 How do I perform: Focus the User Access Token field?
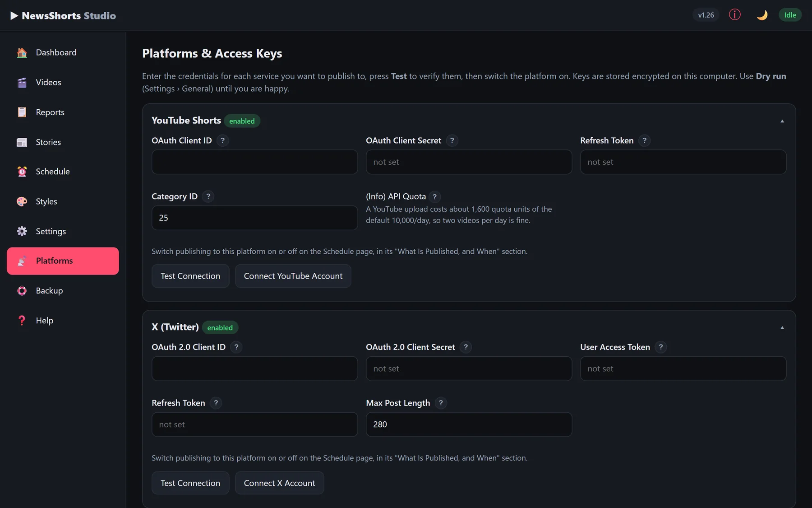[x=683, y=368]
